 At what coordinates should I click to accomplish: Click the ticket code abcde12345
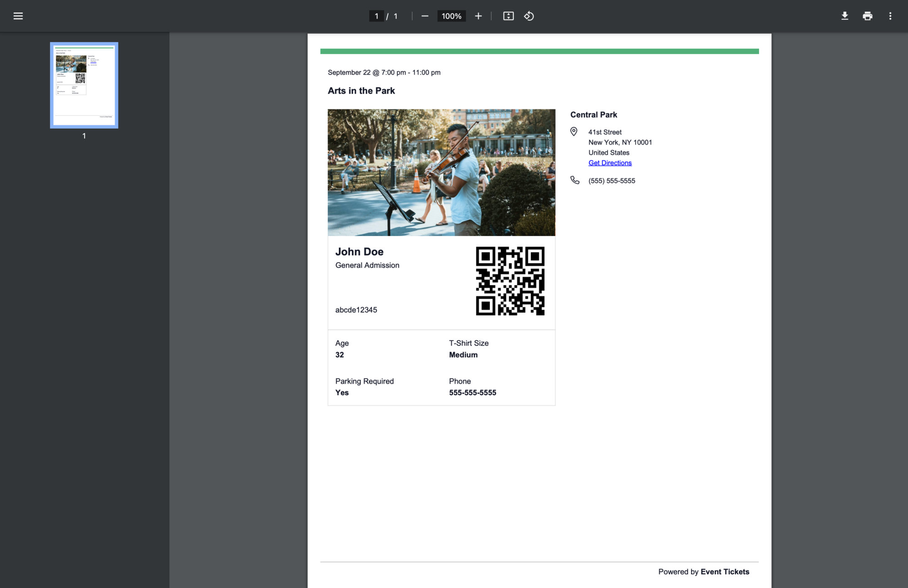356,310
